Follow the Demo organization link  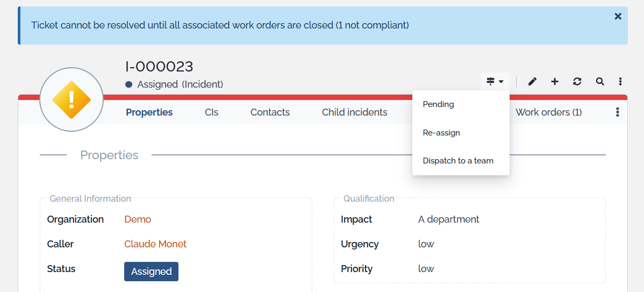coord(138,219)
